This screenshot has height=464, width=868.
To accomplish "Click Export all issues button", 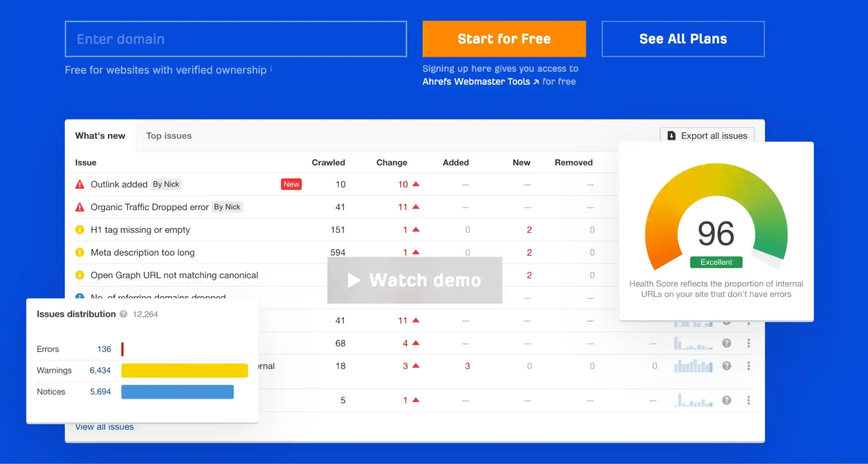I will [707, 136].
